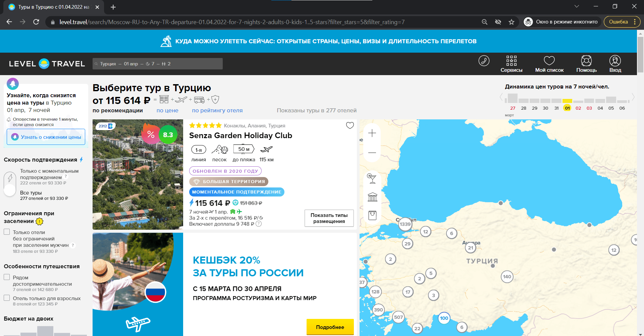The width and height of the screenshot is (644, 336).
Task: Open a new browser tab
Action: pyautogui.click(x=113, y=7)
